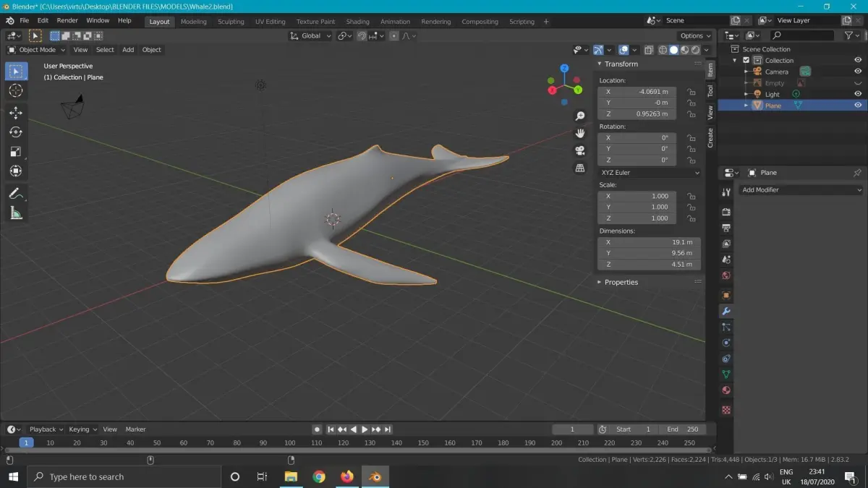Switch to the UV Editing workspace tab
The width and height of the screenshot is (868, 488).
[x=270, y=22]
